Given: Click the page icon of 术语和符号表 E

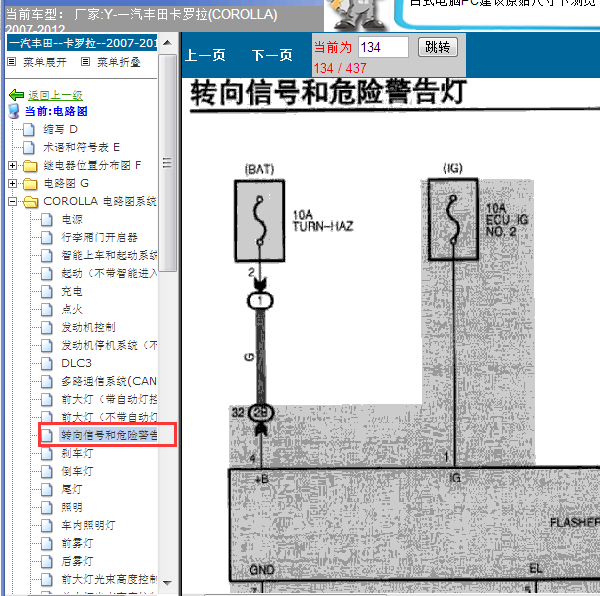Looking at the screenshot, I should [29, 148].
